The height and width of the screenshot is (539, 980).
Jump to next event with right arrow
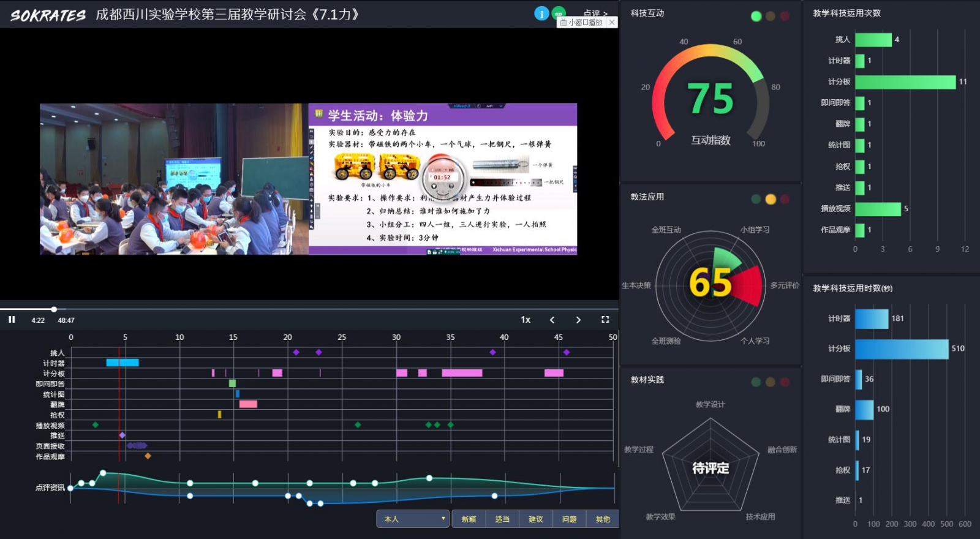578,320
